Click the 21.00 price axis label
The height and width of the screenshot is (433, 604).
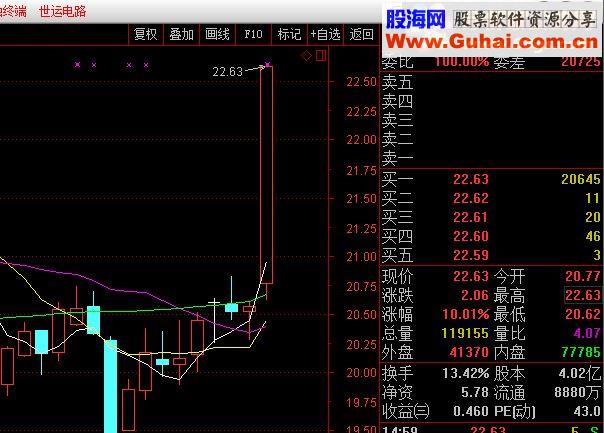361,257
